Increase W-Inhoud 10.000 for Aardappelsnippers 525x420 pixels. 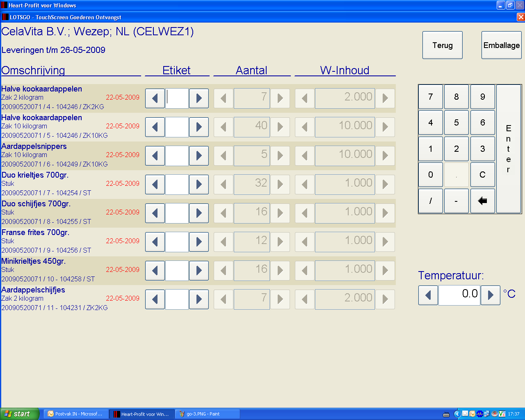pyautogui.click(x=385, y=156)
